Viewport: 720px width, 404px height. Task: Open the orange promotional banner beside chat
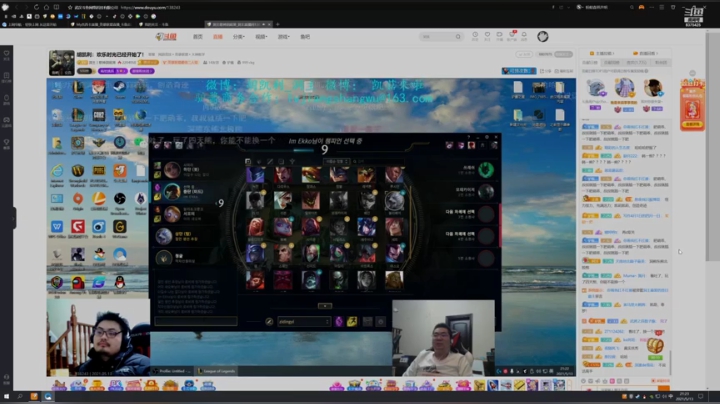pos(692,105)
